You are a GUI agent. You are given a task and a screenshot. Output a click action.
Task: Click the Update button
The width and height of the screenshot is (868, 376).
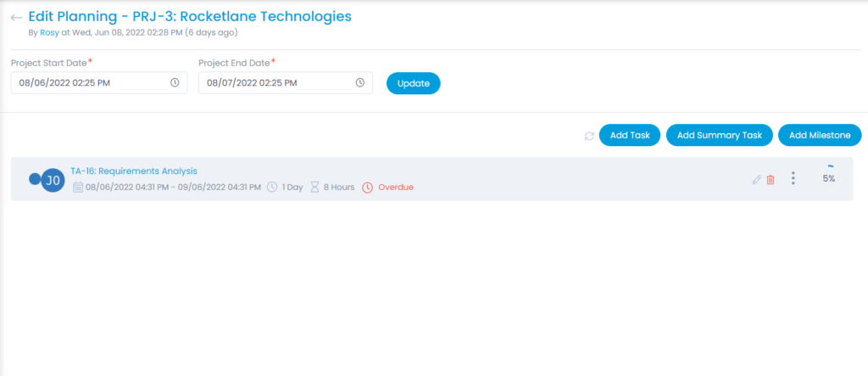pos(414,83)
